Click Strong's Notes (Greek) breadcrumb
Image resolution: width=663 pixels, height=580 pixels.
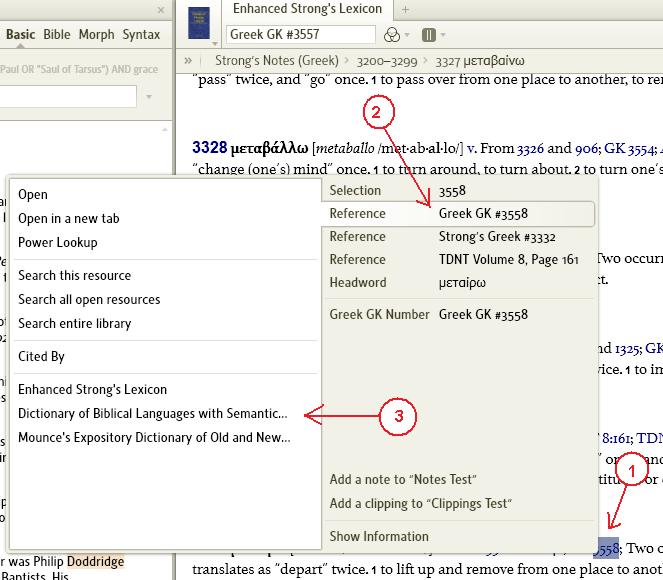(277, 61)
